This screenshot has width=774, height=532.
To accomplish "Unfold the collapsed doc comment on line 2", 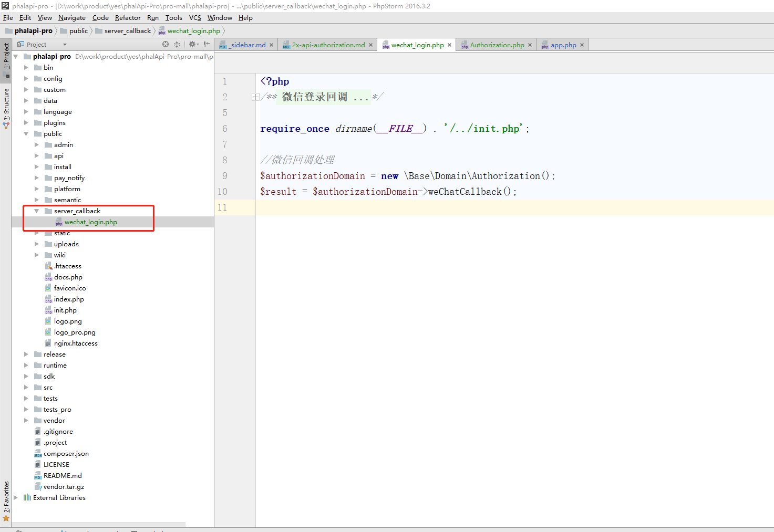I will coord(255,97).
